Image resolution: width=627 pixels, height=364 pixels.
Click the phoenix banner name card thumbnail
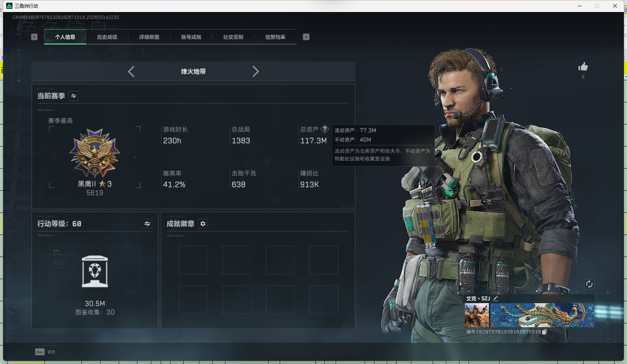[x=542, y=315]
